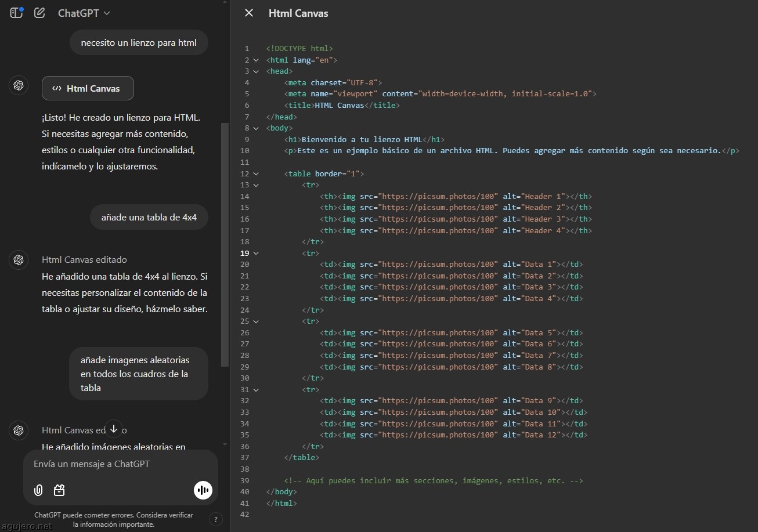758x532 pixels.
Task: Open the ChatGPT model dropdown
Action: click(84, 13)
